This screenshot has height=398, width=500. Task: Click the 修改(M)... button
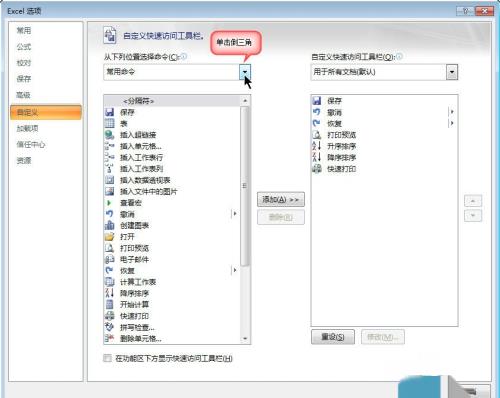383,337
